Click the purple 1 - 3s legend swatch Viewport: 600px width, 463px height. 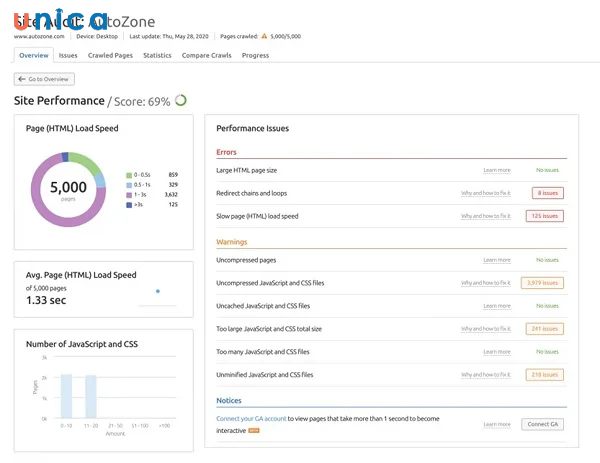coord(129,194)
